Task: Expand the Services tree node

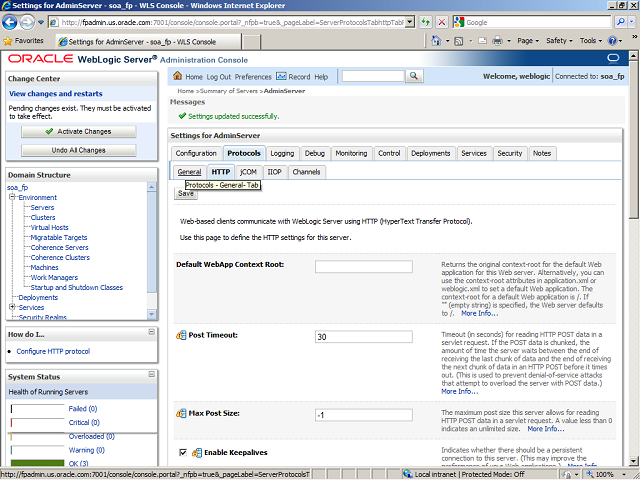Action: [x=12, y=307]
